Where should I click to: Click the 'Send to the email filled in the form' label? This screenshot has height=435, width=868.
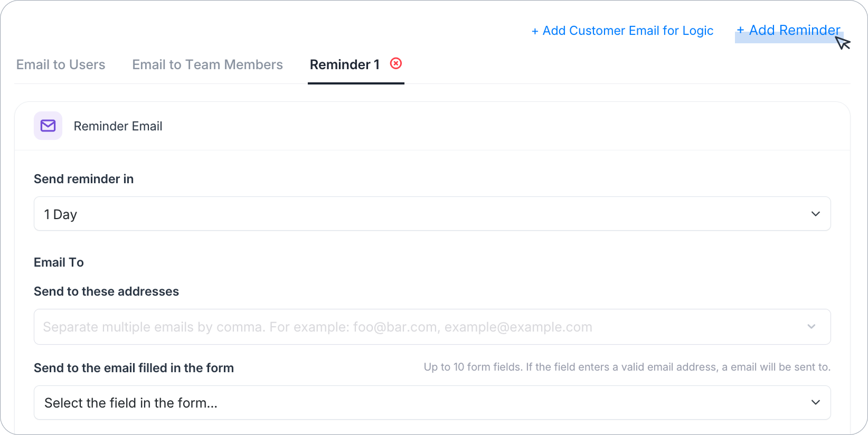pos(134,368)
